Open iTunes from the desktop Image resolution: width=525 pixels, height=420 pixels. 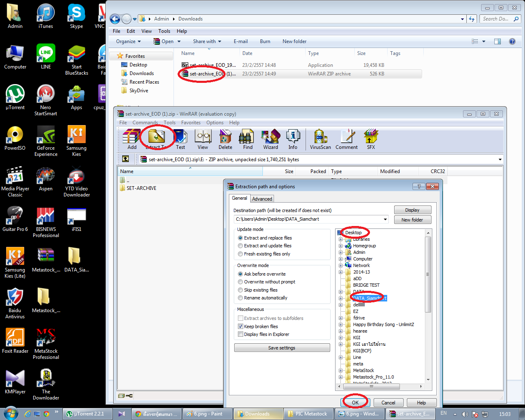46,16
